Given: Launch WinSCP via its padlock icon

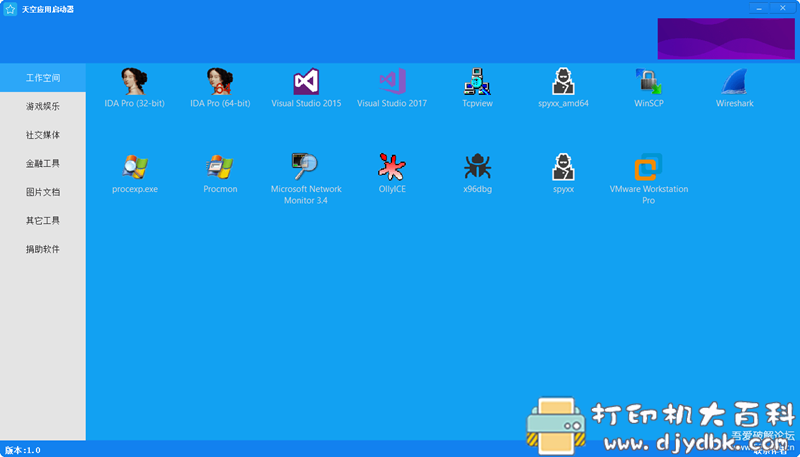Looking at the screenshot, I should tap(648, 82).
